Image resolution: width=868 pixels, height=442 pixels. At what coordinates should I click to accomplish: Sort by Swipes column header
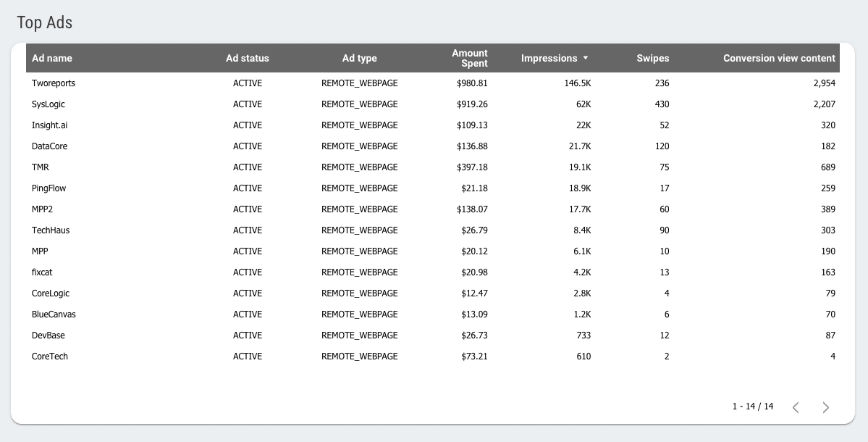pyautogui.click(x=652, y=58)
